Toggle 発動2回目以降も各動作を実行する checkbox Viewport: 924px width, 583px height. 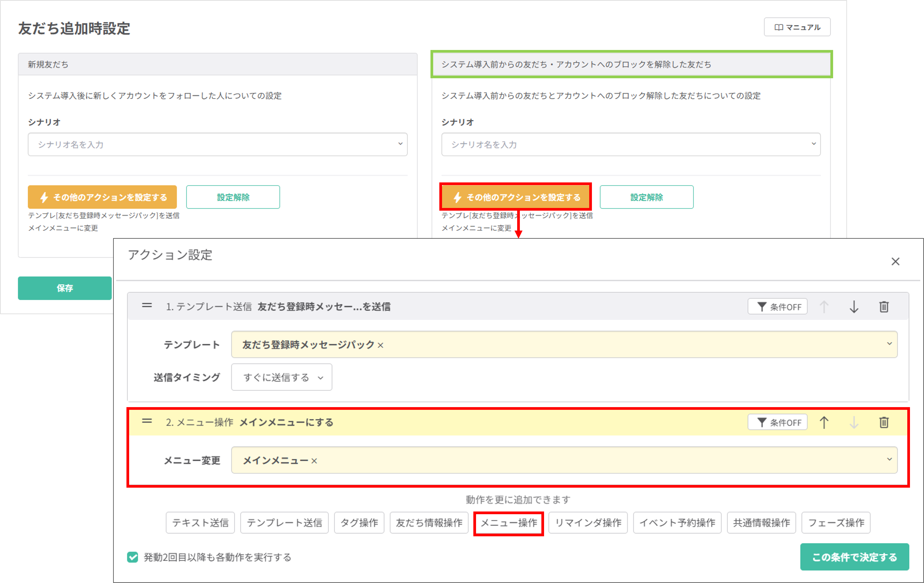click(133, 557)
